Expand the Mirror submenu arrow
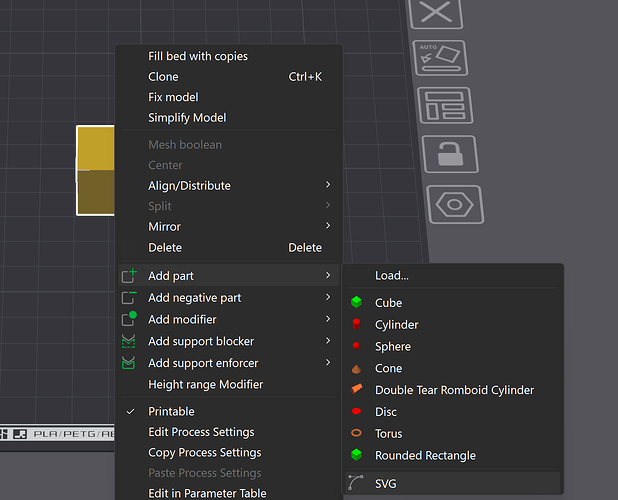This screenshot has height=500, width=618. [328, 225]
